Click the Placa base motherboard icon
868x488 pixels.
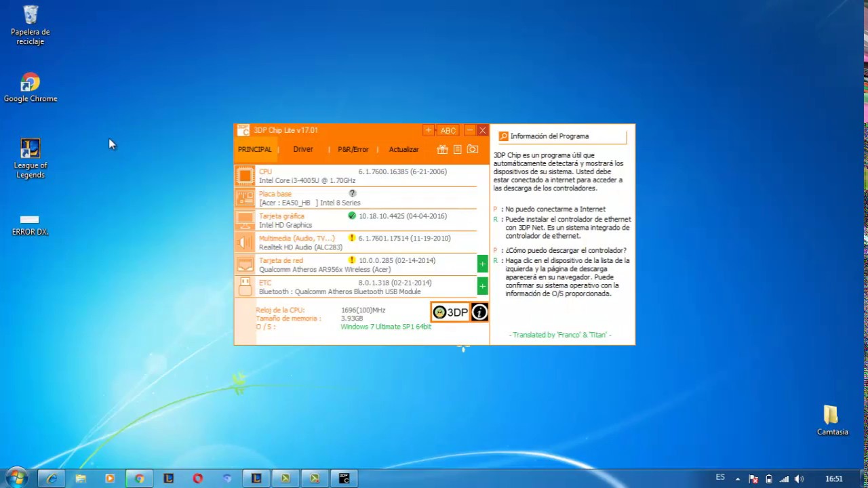(x=245, y=198)
